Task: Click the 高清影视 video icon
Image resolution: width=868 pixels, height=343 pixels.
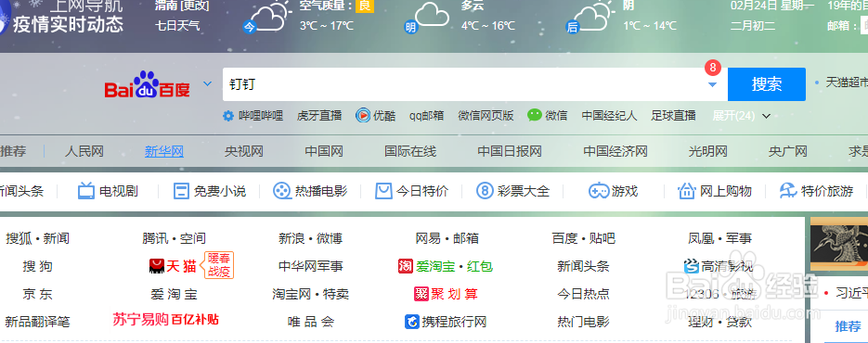Action: point(692,266)
